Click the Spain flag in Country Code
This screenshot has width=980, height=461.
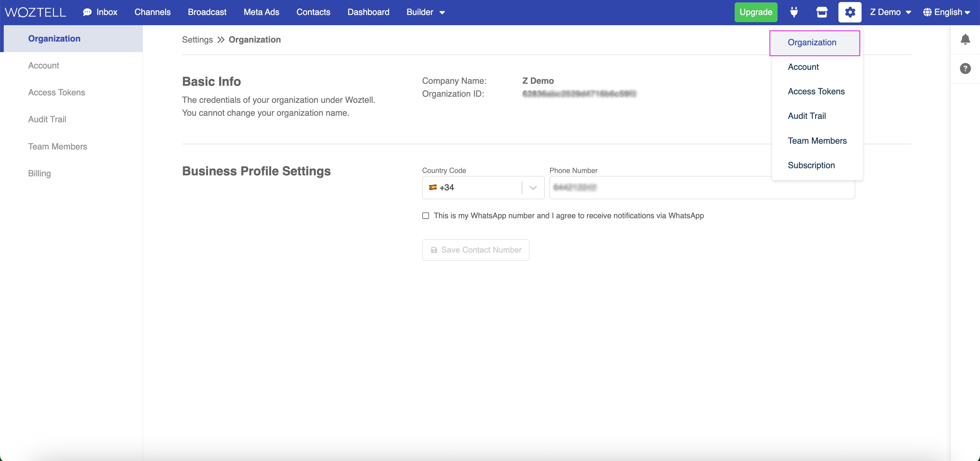pyautogui.click(x=432, y=187)
